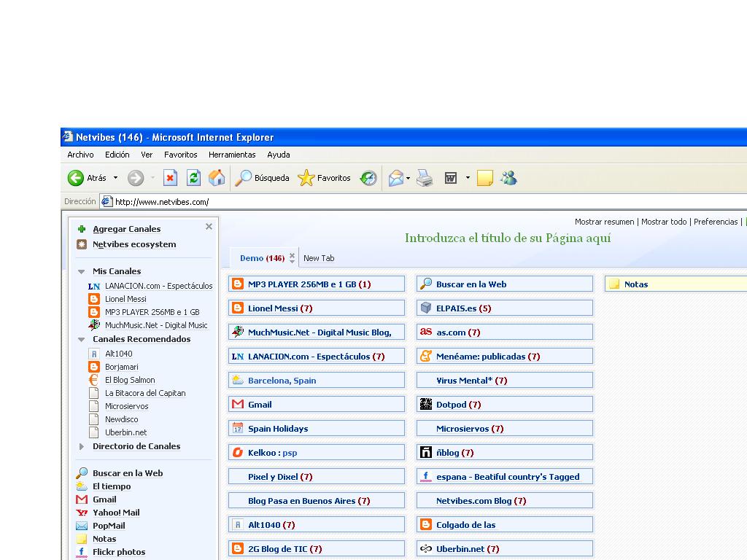Image resolution: width=747 pixels, height=560 pixels.
Task: Open the Archivo menu
Action: (x=80, y=155)
